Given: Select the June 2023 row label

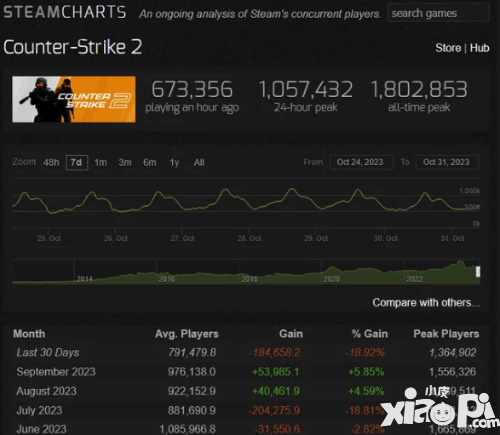Looking at the screenshot, I should (41, 429).
